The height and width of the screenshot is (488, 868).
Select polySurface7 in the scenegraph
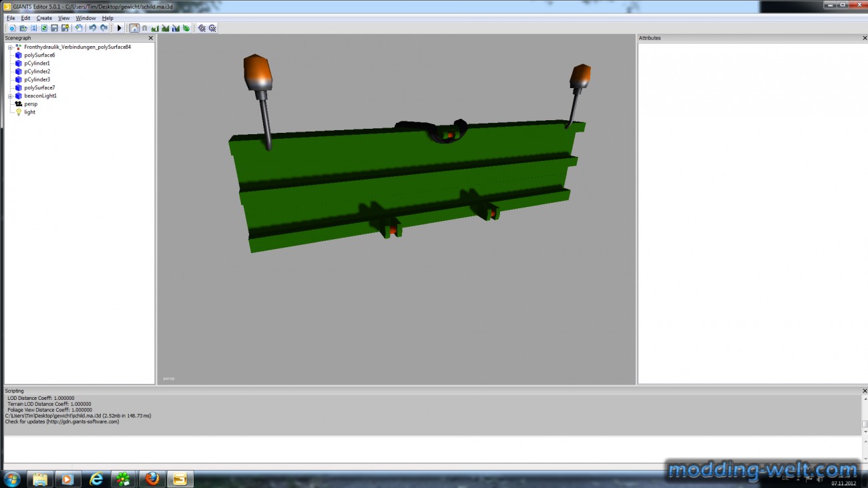[39, 87]
